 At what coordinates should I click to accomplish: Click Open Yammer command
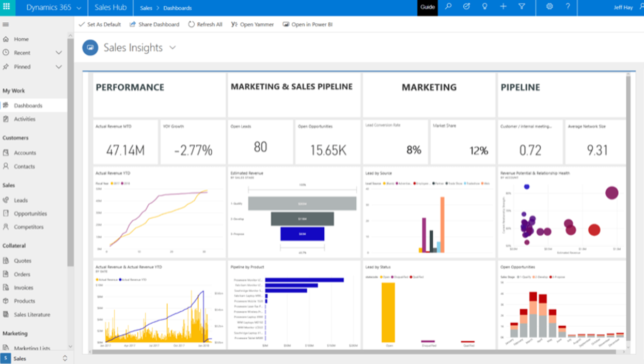coord(253,24)
